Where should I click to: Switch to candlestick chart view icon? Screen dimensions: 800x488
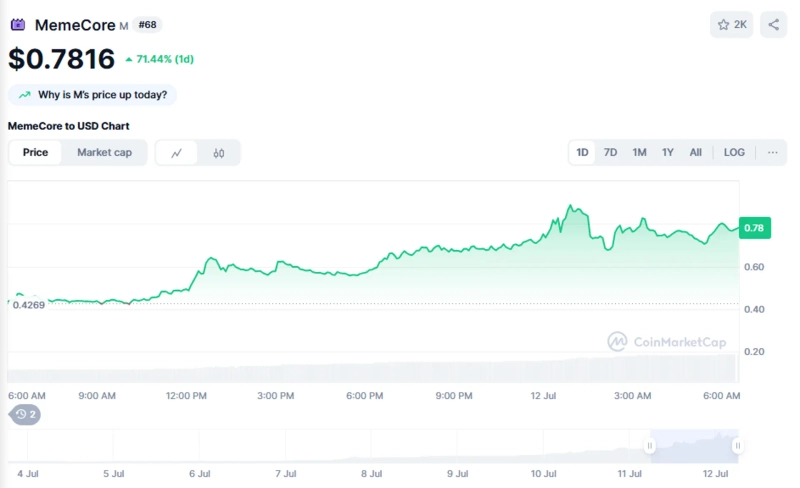tap(219, 153)
